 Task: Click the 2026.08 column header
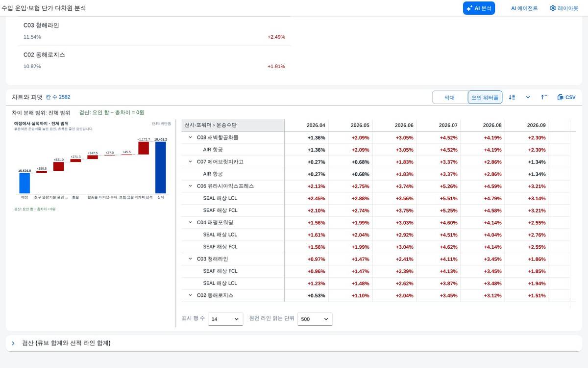pos(483,125)
